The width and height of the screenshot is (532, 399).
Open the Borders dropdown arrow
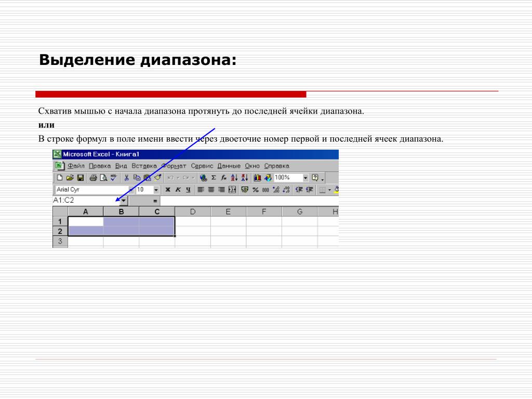point(329,190)
